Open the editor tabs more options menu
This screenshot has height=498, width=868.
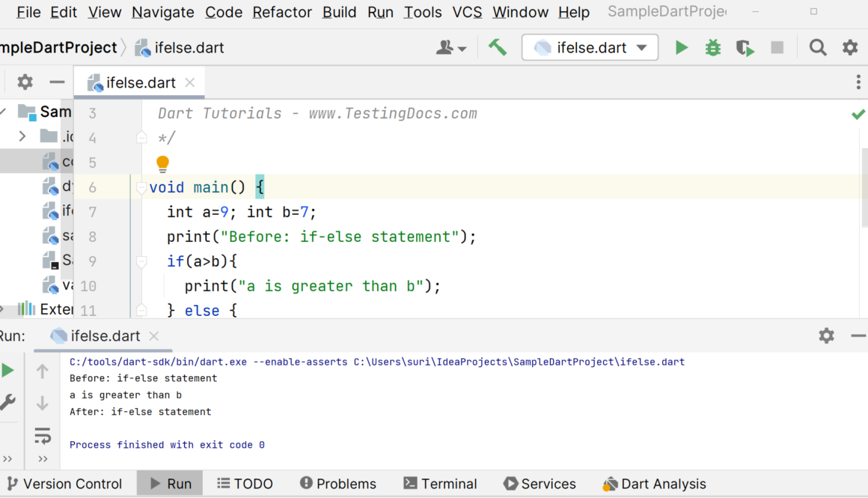858,82
